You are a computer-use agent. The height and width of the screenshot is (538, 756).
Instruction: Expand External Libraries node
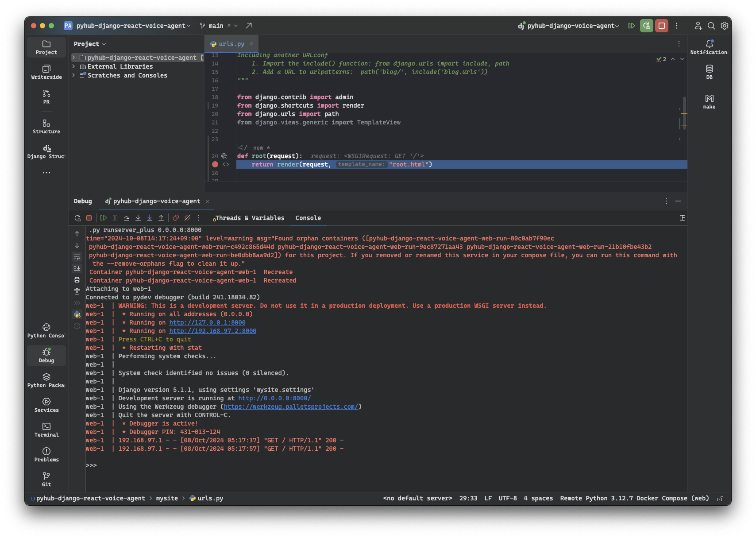point(74,66)
